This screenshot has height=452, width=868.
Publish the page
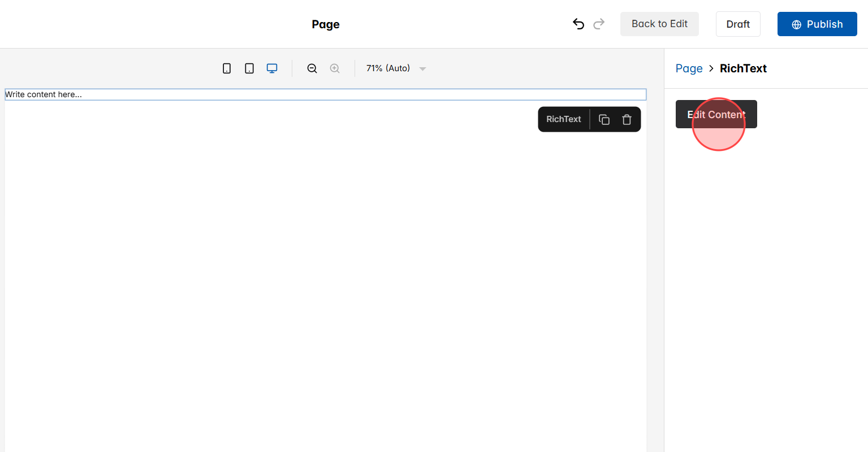click(817, 24)
